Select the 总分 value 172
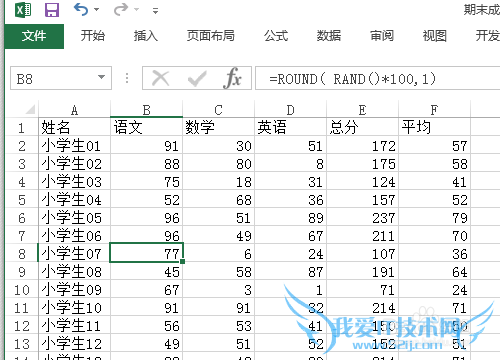Viewport: 500px width, 360px height. [x=362, y=145]
